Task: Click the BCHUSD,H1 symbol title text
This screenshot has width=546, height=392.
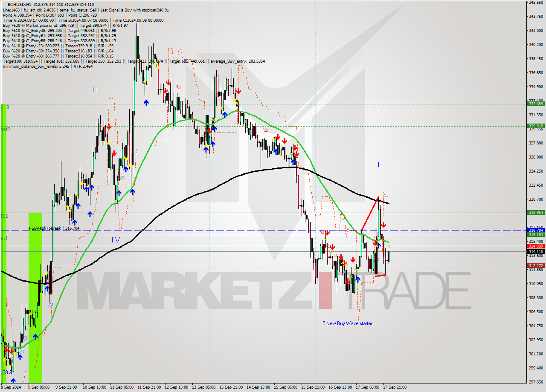Action: click(19, 4)
